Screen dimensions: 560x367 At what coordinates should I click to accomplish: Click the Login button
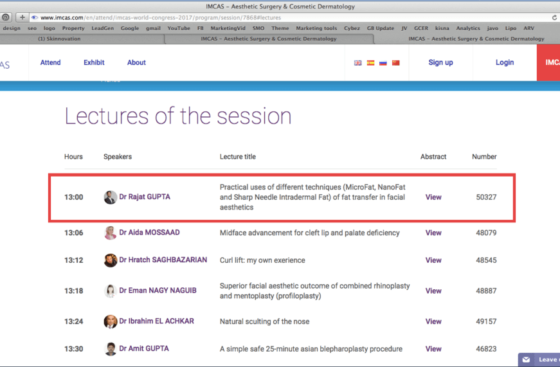[x=505, y=62]
